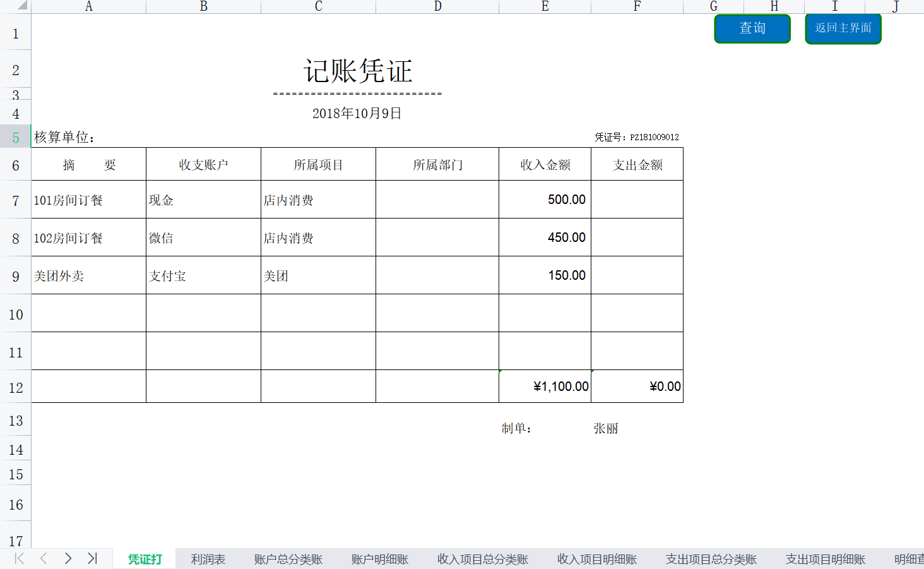Switch to the 收入项目明细账 sheet tab

click(x=596, y=558)
